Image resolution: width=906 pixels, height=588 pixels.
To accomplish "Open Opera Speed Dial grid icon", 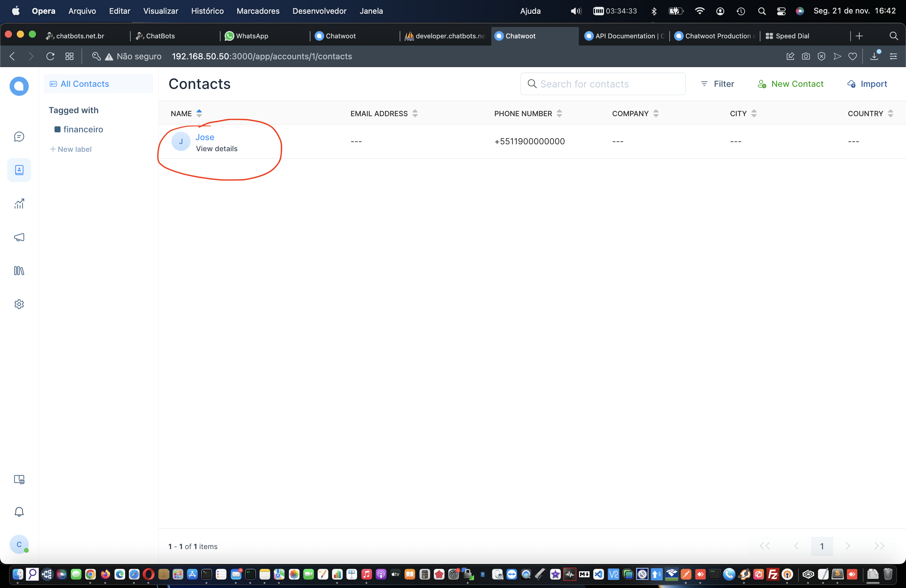I will 69,56.
